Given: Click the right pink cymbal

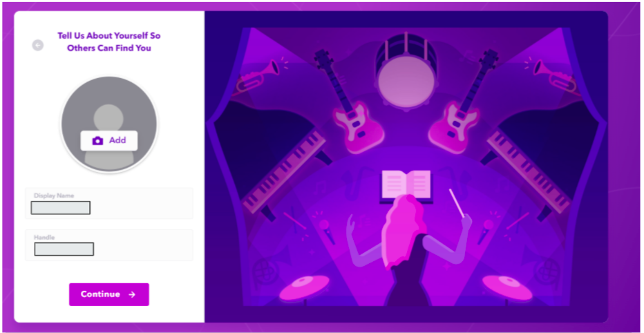Looking at the screenshot, I should coord(507,288).
